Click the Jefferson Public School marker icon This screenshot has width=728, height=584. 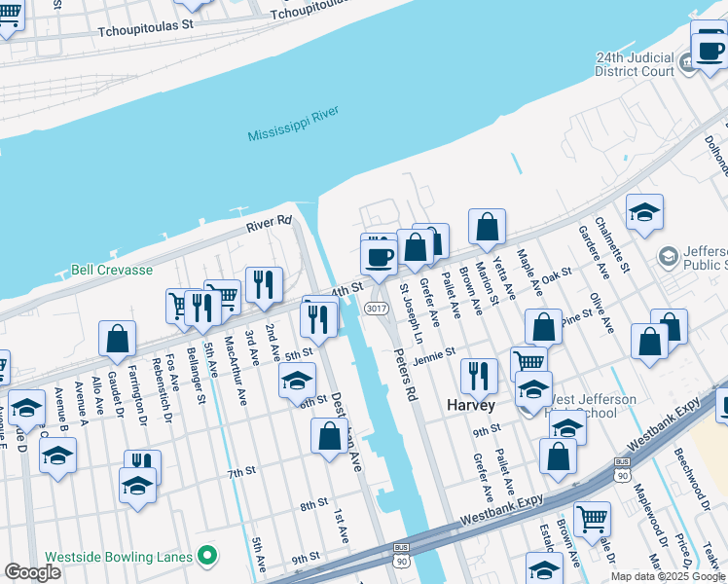668,258
